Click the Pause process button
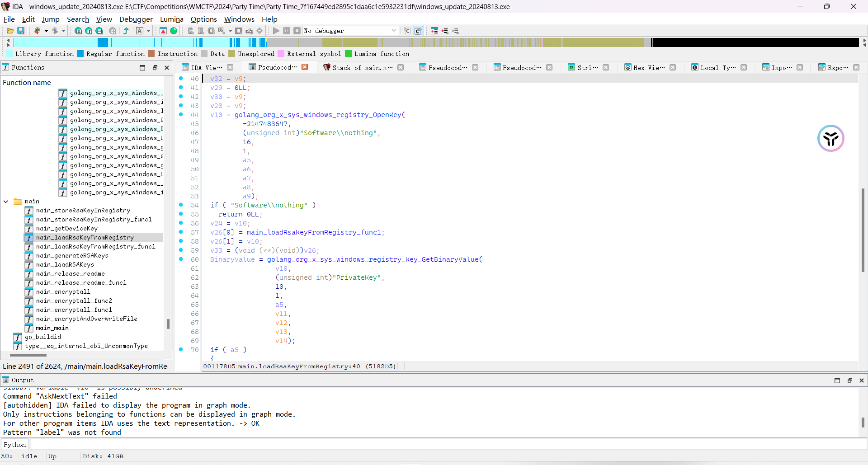The height and width of the screenshot is (465, 868). 287,31
